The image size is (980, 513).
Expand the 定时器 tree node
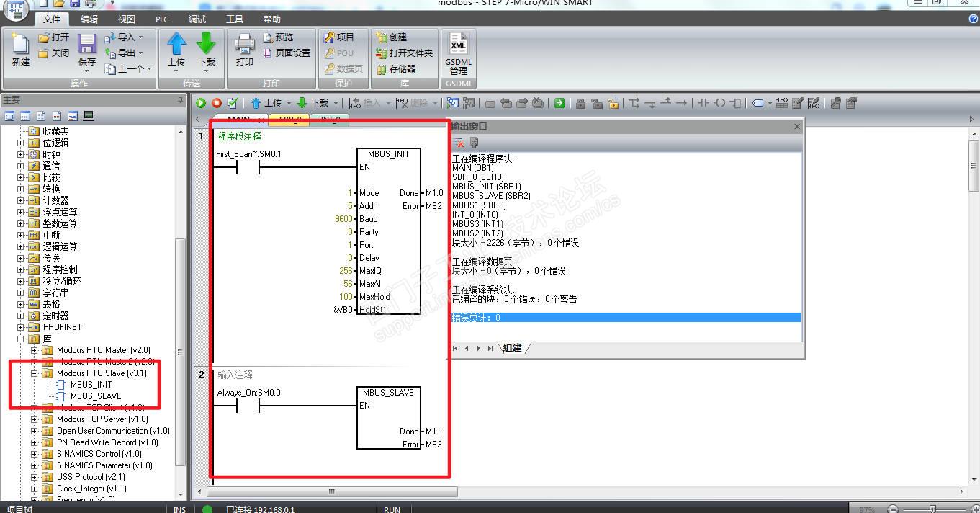click(20, 316)
